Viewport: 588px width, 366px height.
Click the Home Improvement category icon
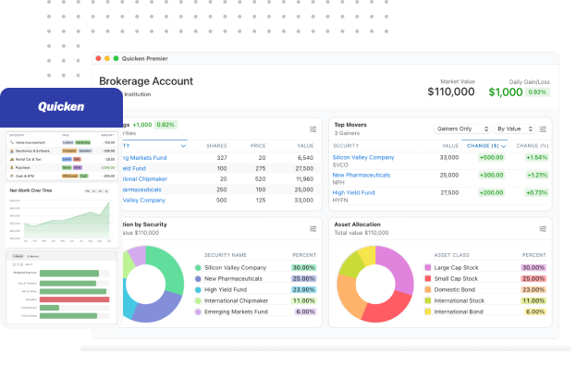(12, 142)
